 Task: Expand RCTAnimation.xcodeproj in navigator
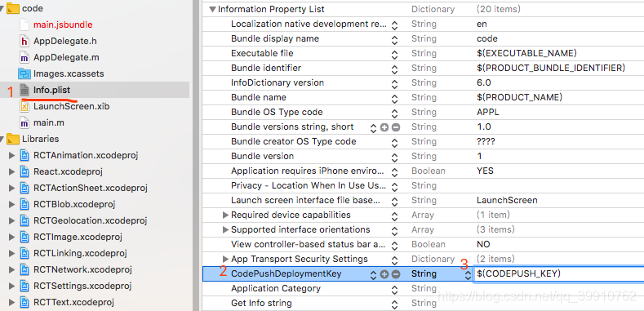tap(11, 155)
